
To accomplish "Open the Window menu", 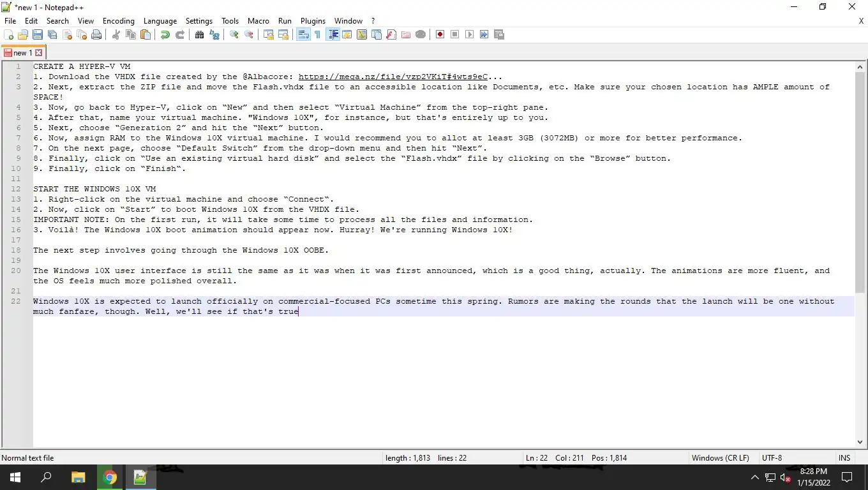I will (348, 21).
